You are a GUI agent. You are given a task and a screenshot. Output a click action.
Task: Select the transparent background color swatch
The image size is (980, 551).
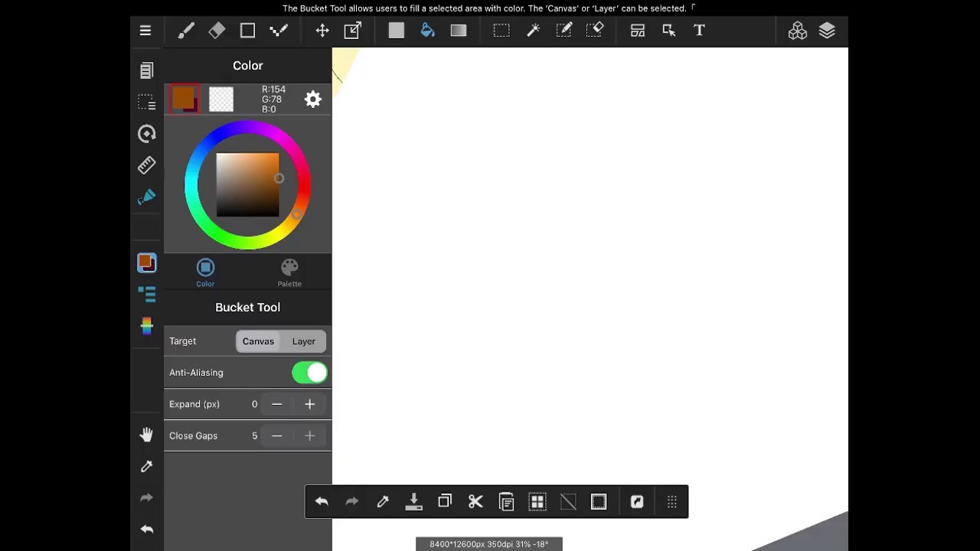(x=221, y=99)
